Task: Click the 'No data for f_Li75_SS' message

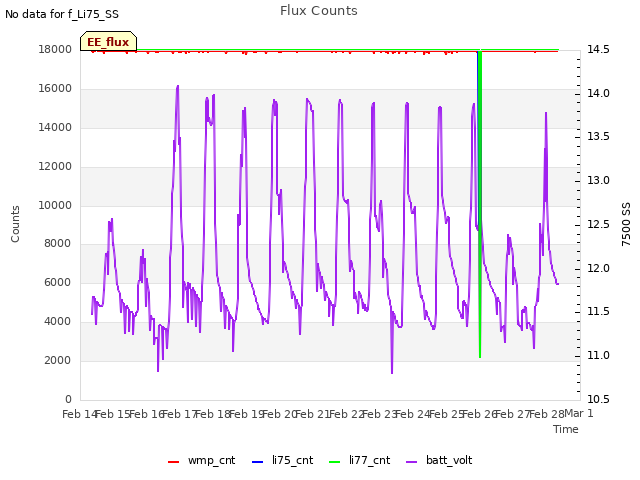Action: point(62,14)
